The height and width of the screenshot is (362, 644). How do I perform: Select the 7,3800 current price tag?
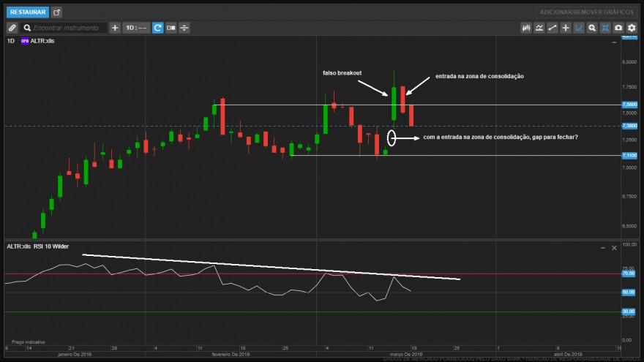(x=629, y=126)
